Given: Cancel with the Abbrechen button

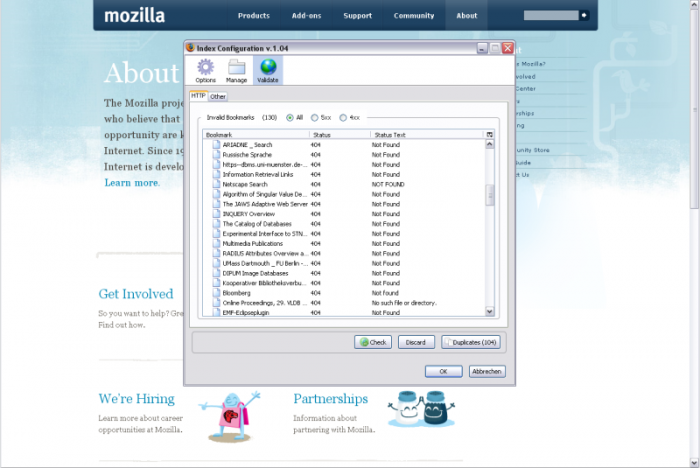Looking at the screenshot, I should (x=487, y=371).
